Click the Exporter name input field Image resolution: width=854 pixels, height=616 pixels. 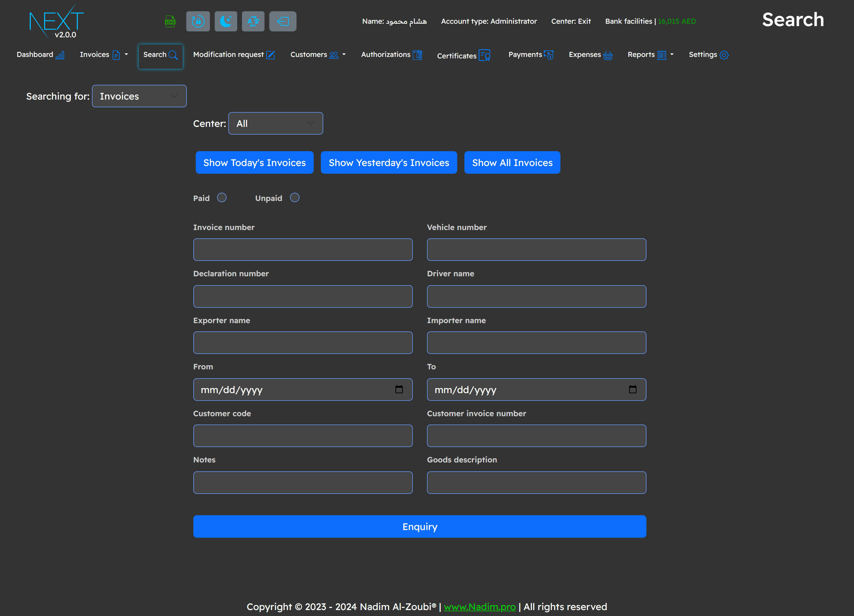point(302,343)
